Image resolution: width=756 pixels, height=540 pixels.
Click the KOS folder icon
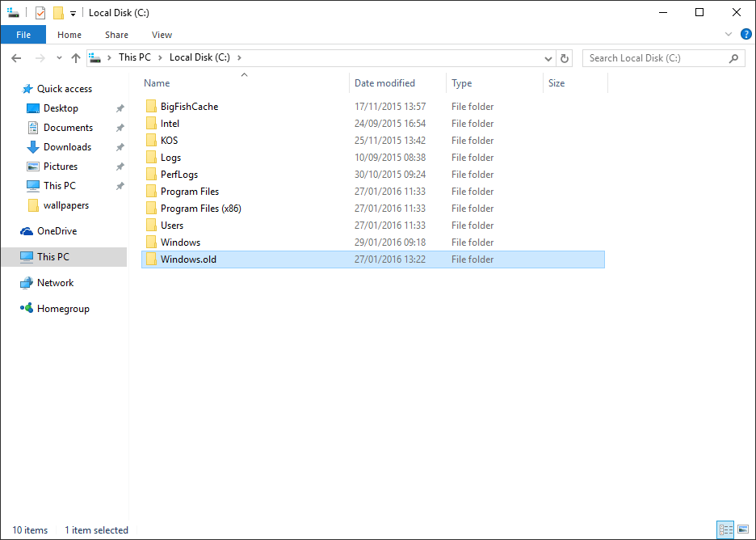coord(151,140)
